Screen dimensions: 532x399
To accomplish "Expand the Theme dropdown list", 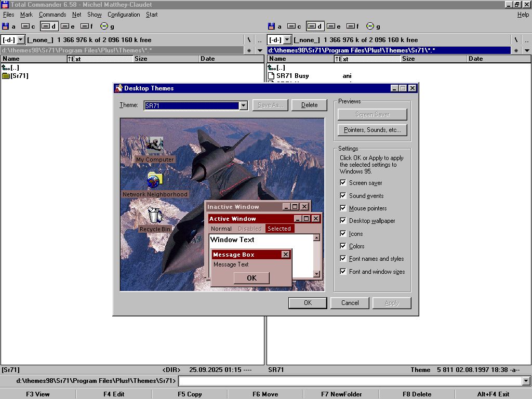I will tap(243, 105).
